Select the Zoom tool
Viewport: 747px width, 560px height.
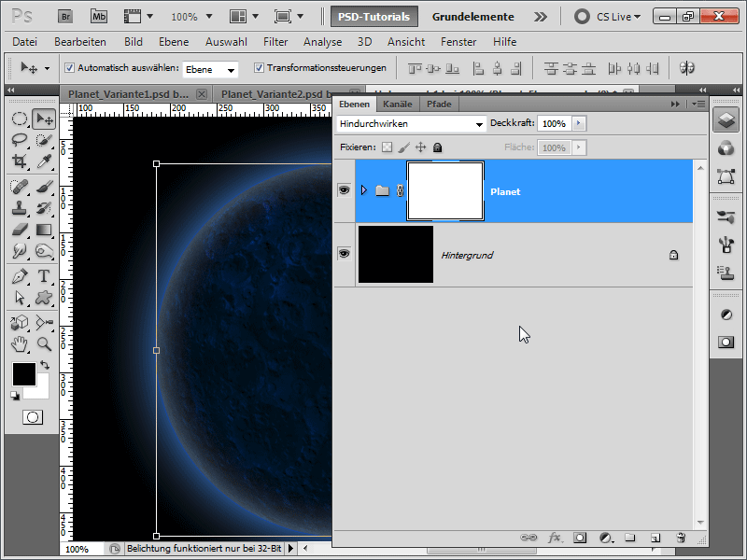pos(44,343)
